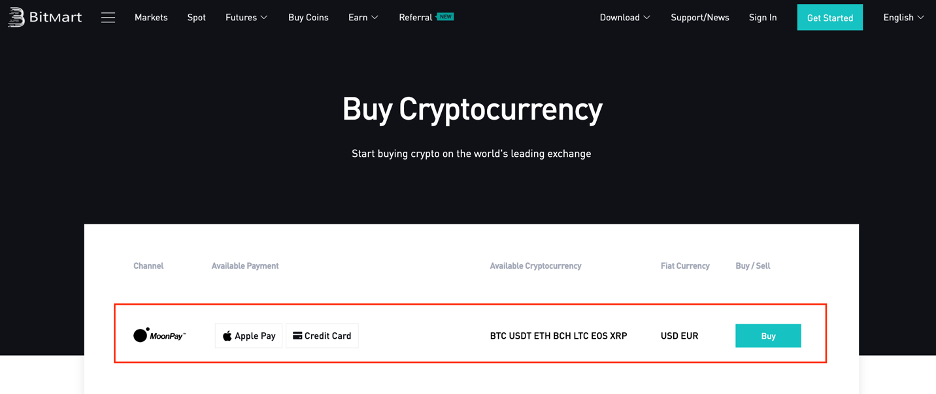Click the teal Buy button
The image size is (936, 394).
point(768,335)
